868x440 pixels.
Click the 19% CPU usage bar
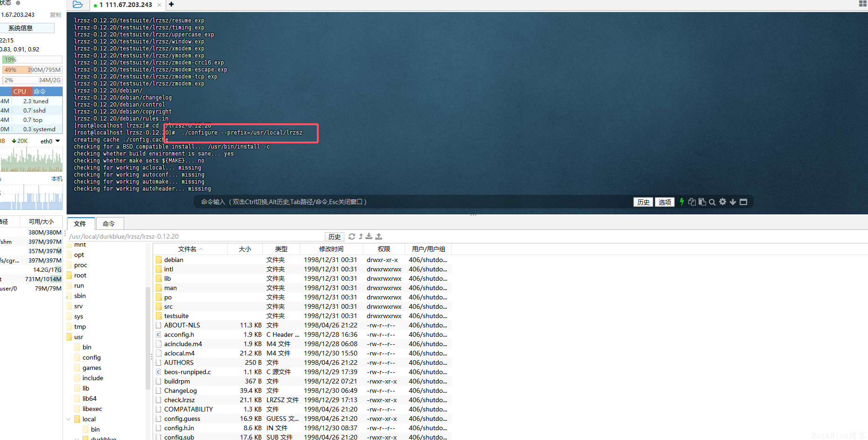(32, 60)
